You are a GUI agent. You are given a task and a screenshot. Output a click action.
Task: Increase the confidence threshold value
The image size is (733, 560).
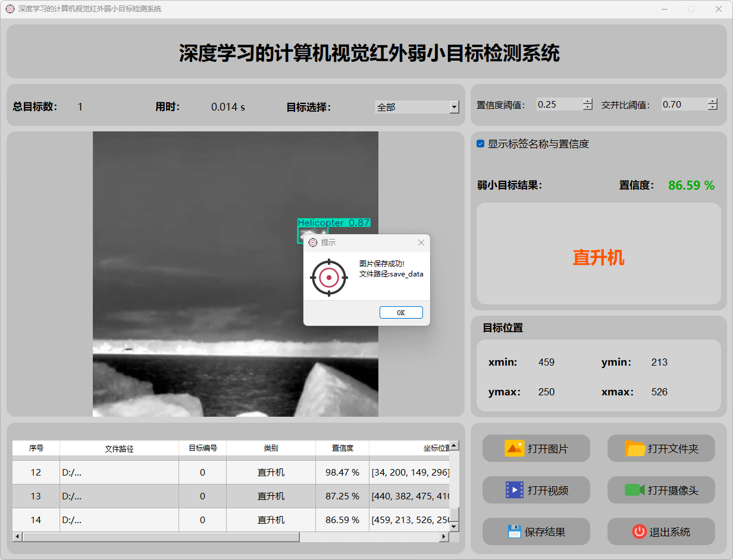coord(588,101)
